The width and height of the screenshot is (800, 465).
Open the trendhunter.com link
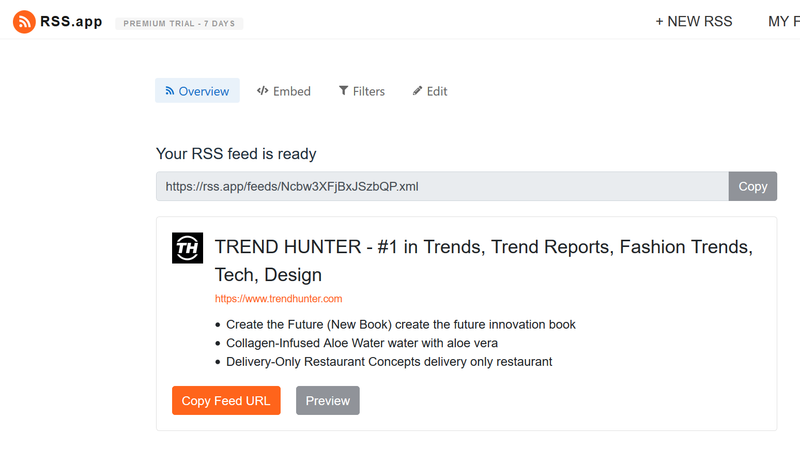(278, 299)
